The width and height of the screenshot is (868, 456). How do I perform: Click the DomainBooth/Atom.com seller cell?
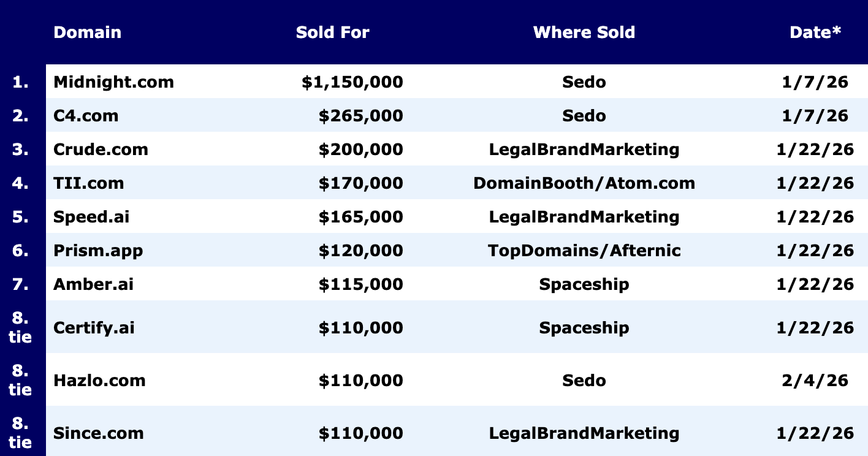click(584, 183)
